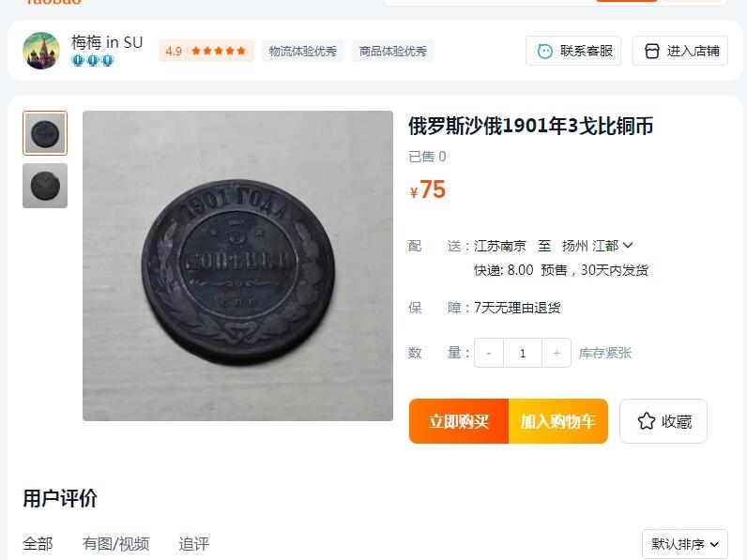Expand the 扬州 江都 delivery location dropdown

(x=598, y=246)
